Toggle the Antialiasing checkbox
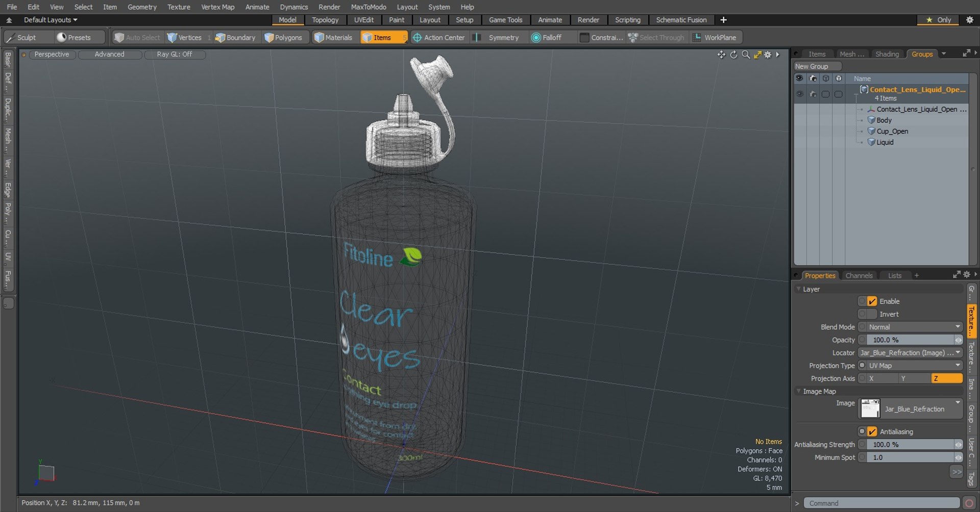The image size is (980, 512). 872,431
